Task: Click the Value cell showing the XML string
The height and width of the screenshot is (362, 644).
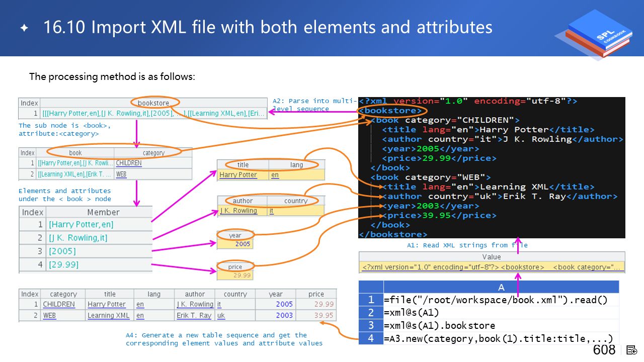Action: pyautogui.click(x=492, y=267)
